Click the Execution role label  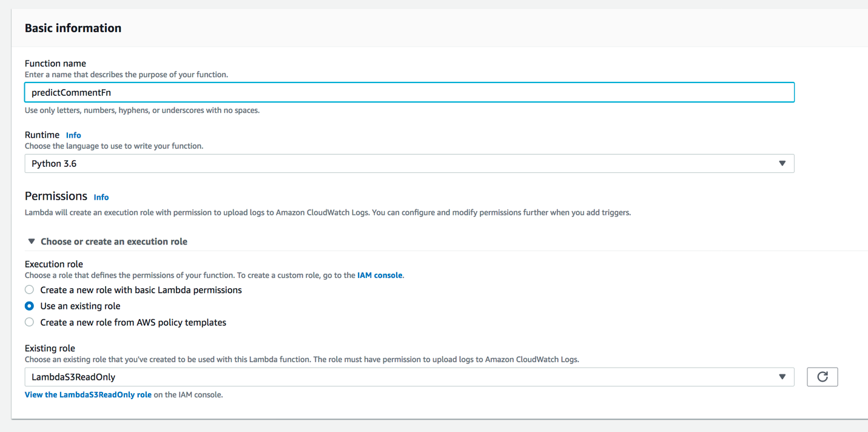54,264
